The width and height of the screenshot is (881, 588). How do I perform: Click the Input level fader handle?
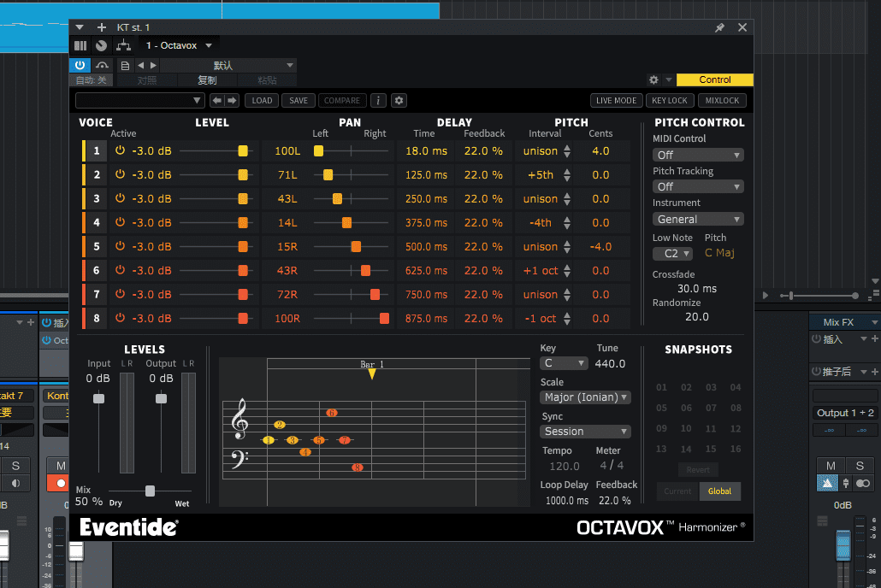99,399
